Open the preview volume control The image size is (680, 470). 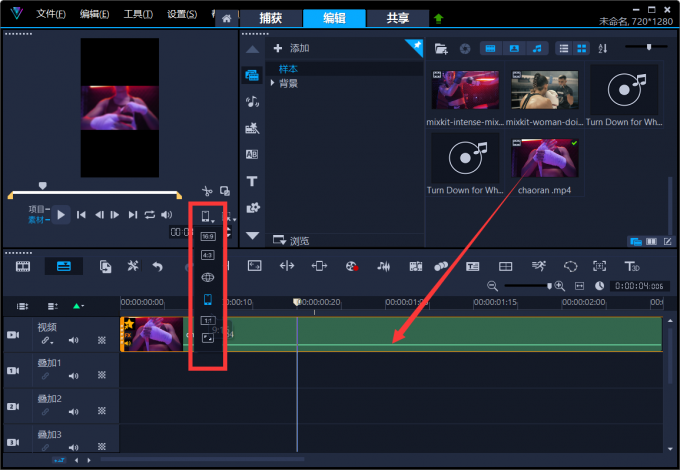pyautogui.click(x=167, y=215)
